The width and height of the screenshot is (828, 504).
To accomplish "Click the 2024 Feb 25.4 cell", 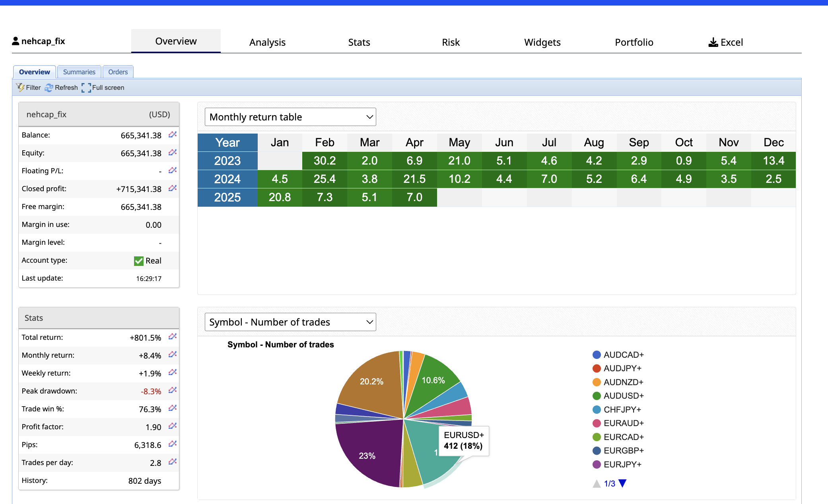I will pos(325,179).
